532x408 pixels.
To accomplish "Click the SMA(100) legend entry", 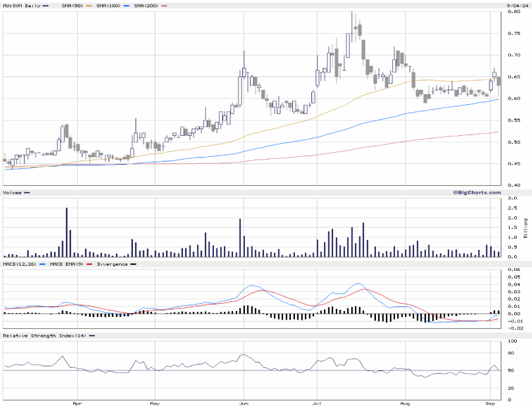I will 111,5.
